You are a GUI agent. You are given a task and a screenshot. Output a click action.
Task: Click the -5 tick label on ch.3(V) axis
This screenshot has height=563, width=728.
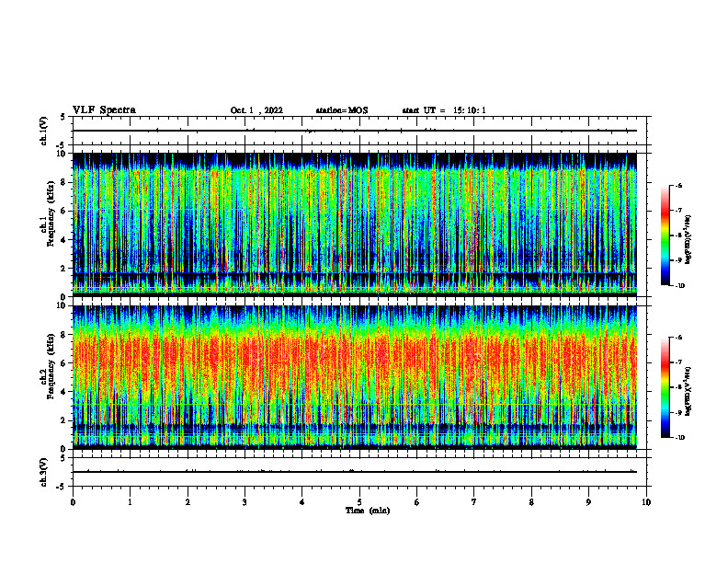point(61,487)
